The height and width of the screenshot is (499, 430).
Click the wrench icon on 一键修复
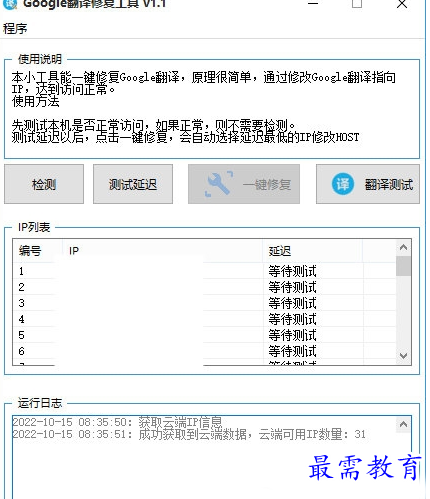[x=219, y=184]
